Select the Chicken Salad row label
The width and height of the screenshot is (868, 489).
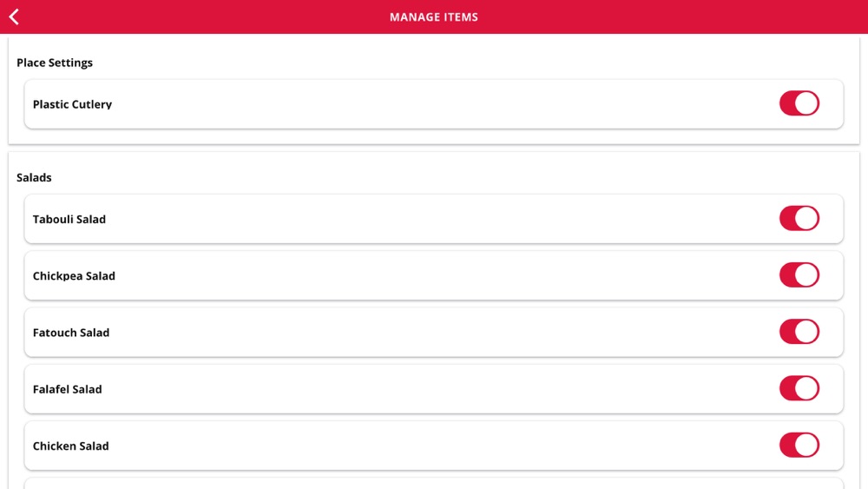click(70, 446)
